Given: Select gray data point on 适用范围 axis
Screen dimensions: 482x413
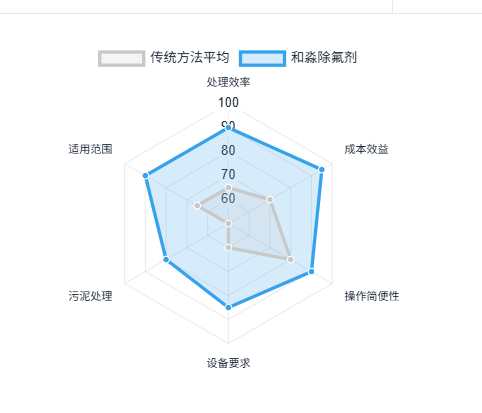Looking at the screenshot, I should tap(197, 206).
